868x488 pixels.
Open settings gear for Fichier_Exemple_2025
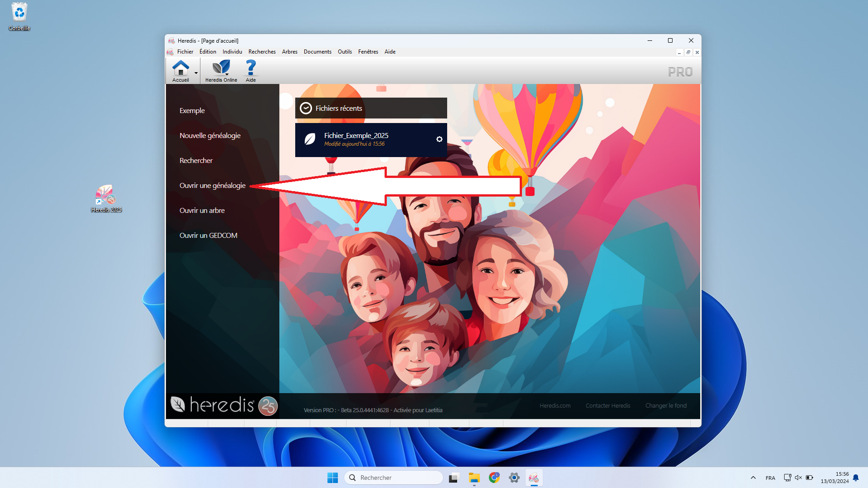tap(439, 139)
